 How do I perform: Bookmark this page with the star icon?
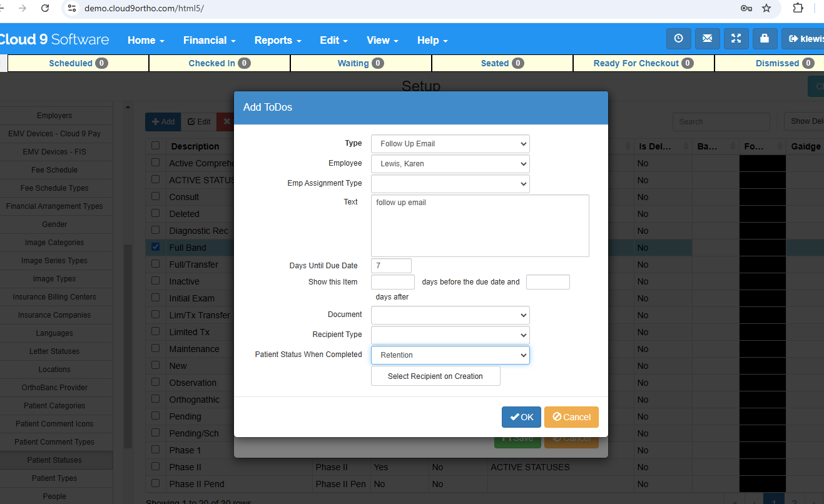tap(766, 8)
